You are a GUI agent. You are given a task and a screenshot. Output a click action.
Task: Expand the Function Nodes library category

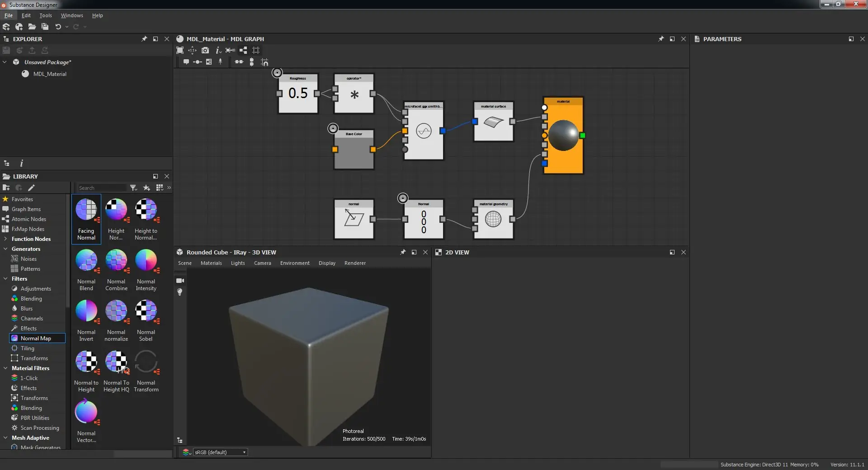pos(5,239)
